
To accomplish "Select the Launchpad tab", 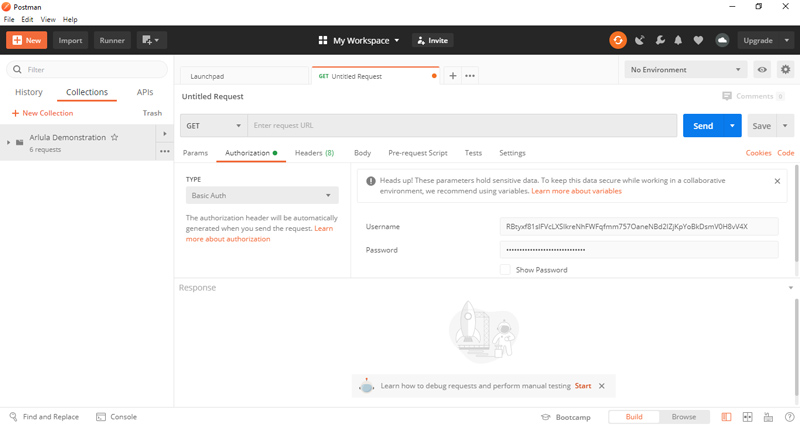I will pyautogui.click(x=244, y=76).
